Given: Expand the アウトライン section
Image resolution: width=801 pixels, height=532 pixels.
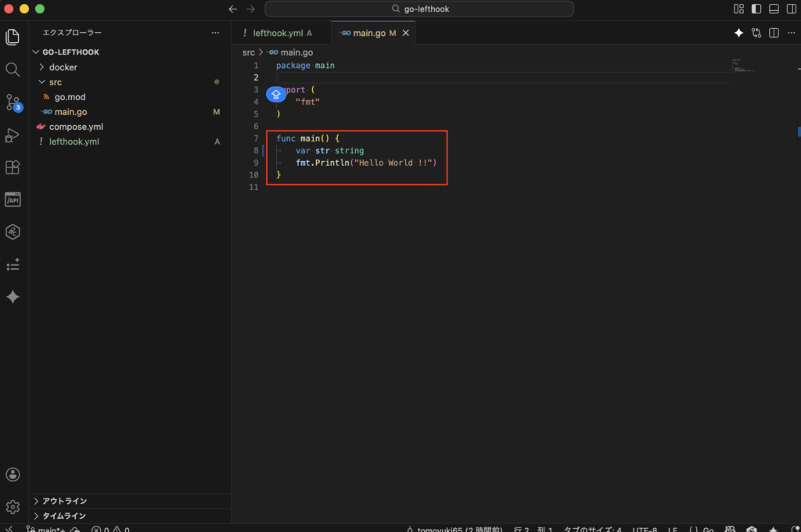Looking at the screenshot, I should 64,501.
